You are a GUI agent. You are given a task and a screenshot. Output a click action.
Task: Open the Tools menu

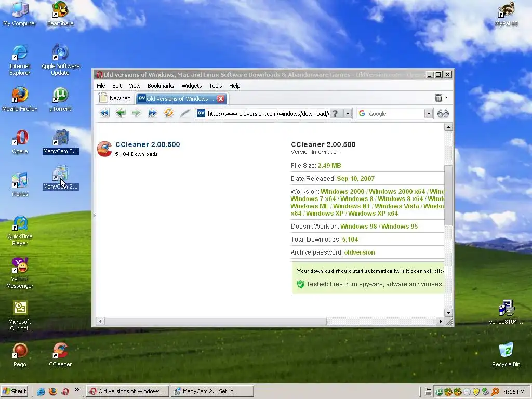[216, 86]
